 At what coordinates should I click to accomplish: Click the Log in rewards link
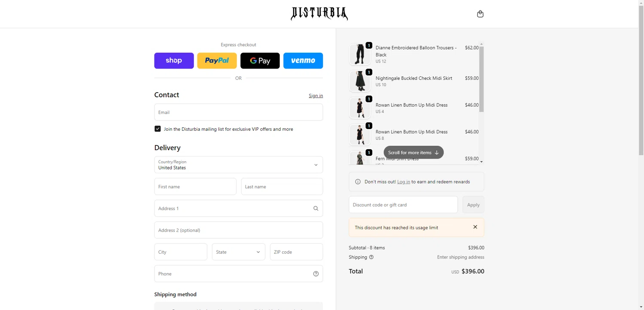pyautogui.click(x=403, y=182)
